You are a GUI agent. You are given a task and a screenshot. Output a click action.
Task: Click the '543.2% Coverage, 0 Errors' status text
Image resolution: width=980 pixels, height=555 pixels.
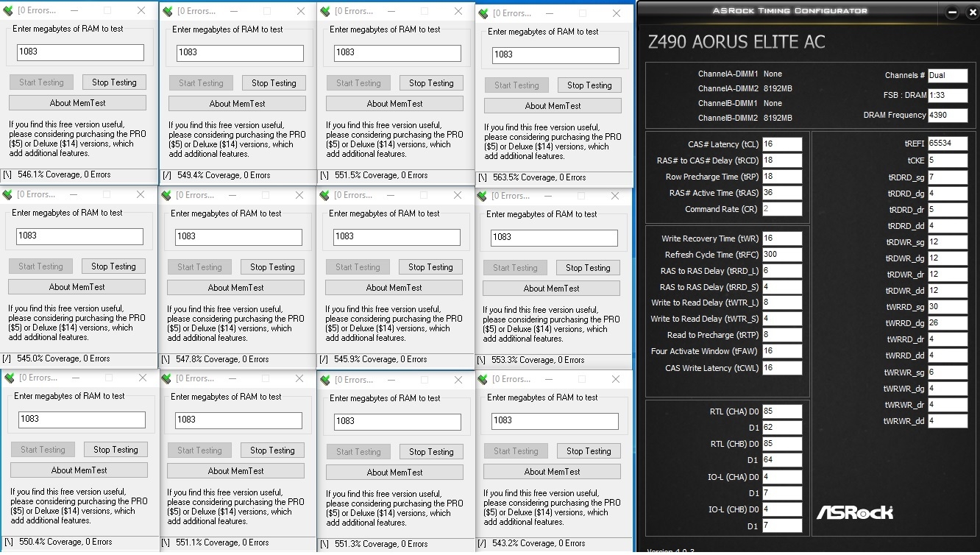pyautogui.click(x=539, y=543)
